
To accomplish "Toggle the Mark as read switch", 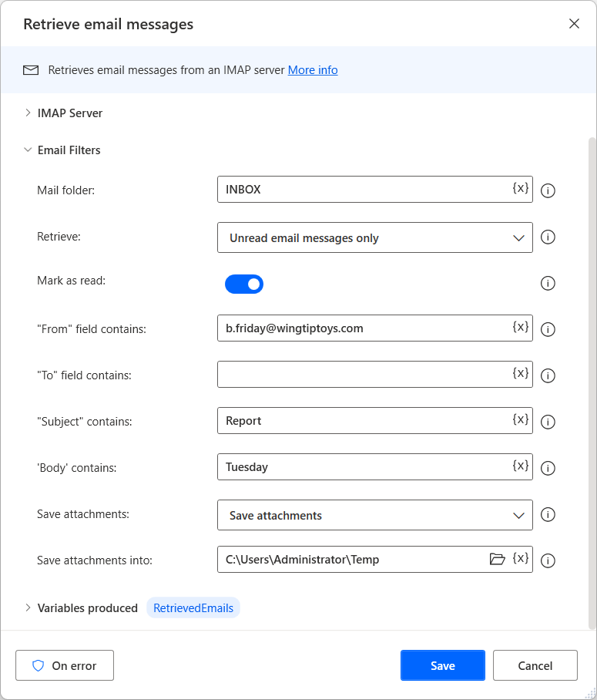I will 244,284.
